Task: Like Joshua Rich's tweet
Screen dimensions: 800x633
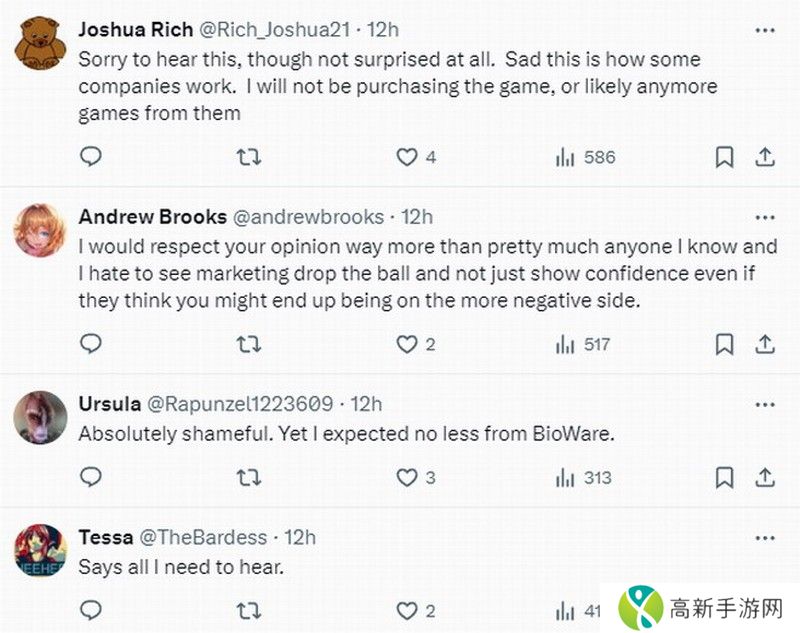Action: click(x=406, y=157)
